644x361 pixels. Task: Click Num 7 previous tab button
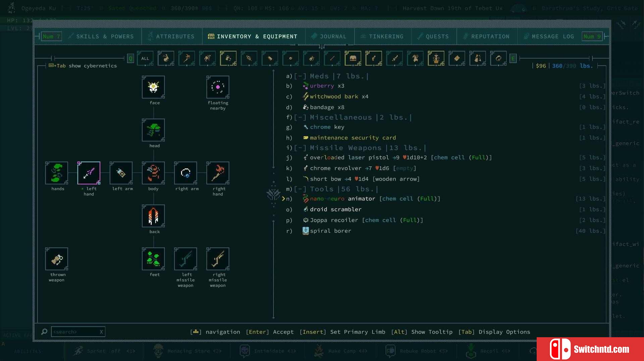(x=51, y=36)
